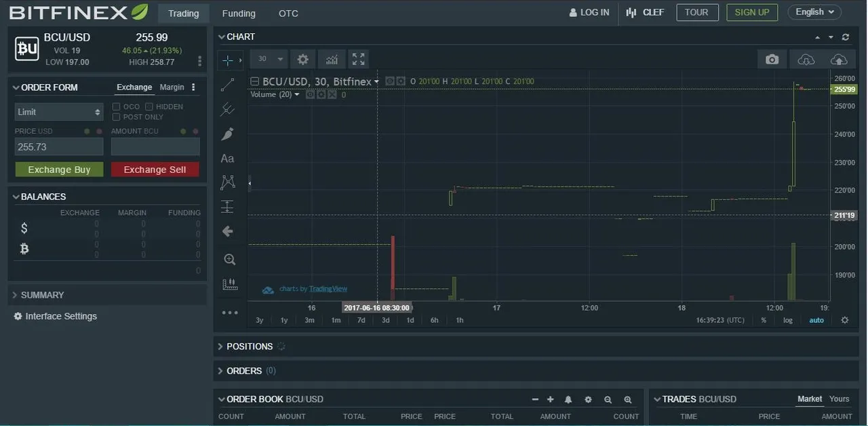Move the chart panel up
Image resolution: width=868 pixels, height=426 pixels.
tap(817, 37)
